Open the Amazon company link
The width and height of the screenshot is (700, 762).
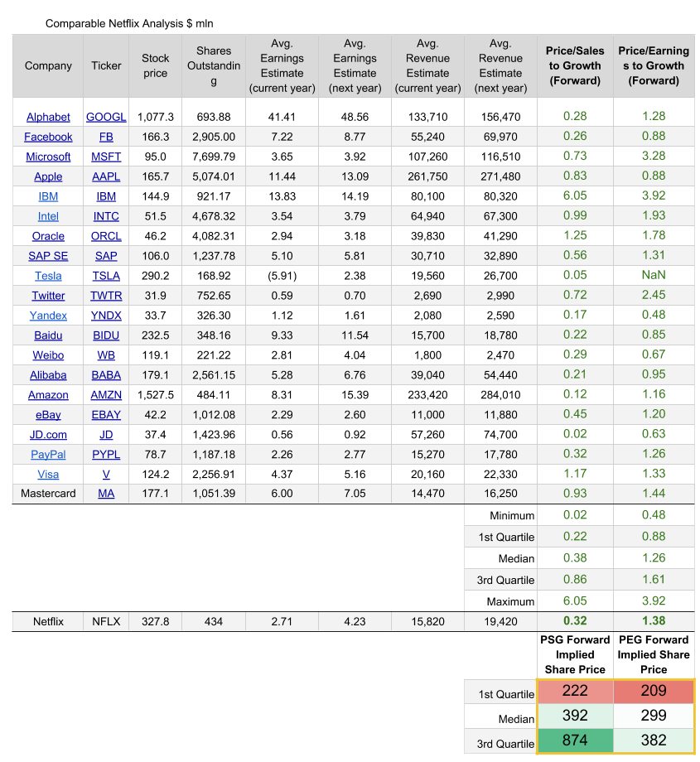48,395
